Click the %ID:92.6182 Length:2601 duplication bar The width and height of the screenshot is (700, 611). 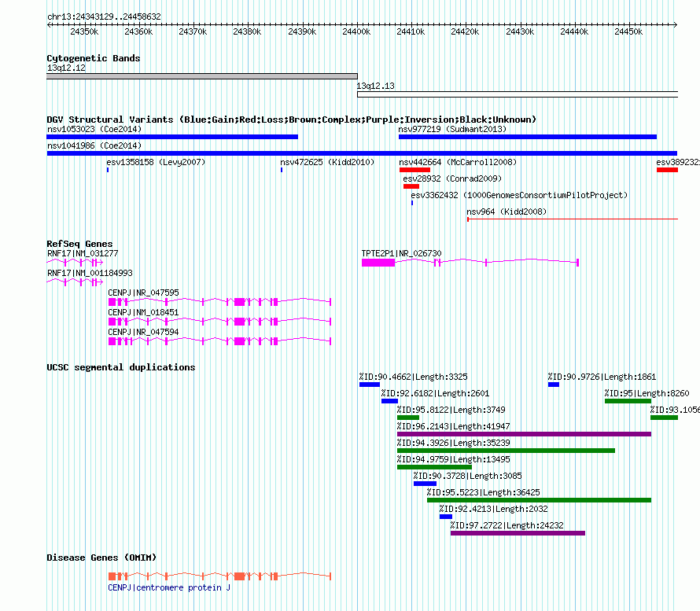(390, 401)
